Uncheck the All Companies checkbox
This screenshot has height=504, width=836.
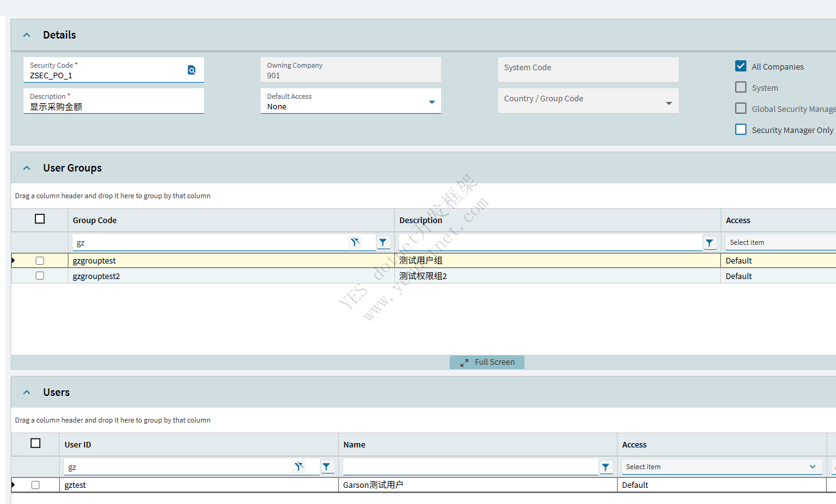741,66
